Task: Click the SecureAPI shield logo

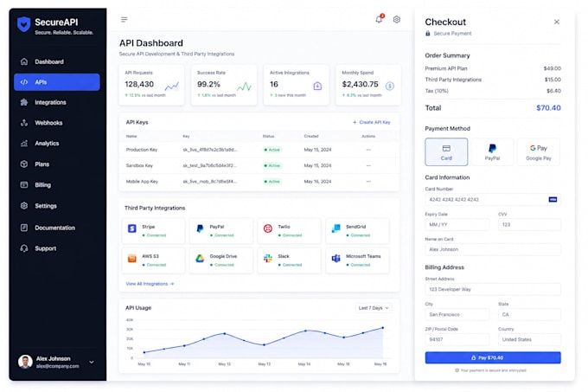Action: pyautogui.click(x=23, y=24)
